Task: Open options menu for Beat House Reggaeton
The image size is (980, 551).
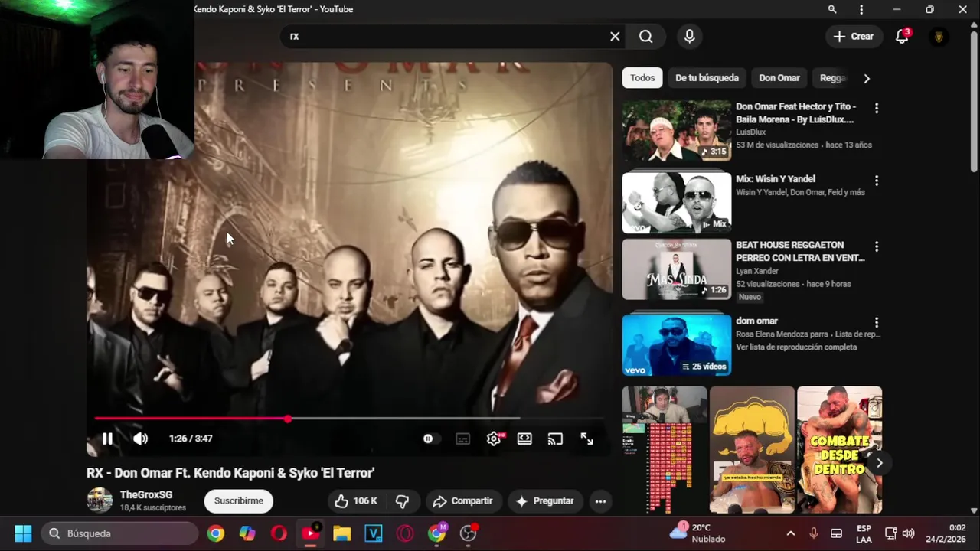Action: (877, 247)
